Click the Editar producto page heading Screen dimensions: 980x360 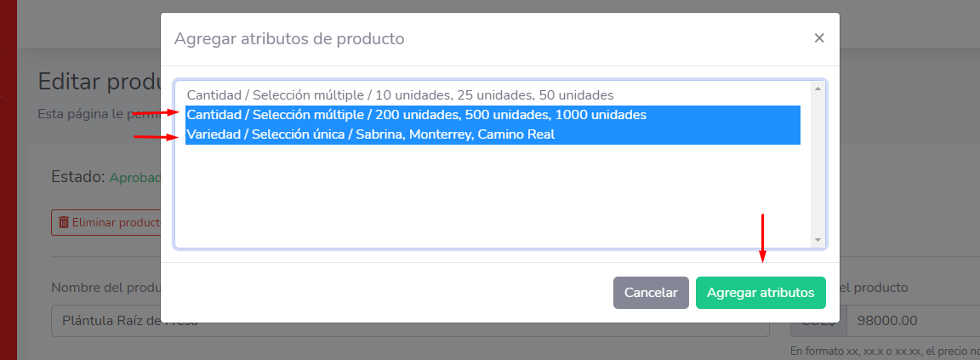point(99,82)
